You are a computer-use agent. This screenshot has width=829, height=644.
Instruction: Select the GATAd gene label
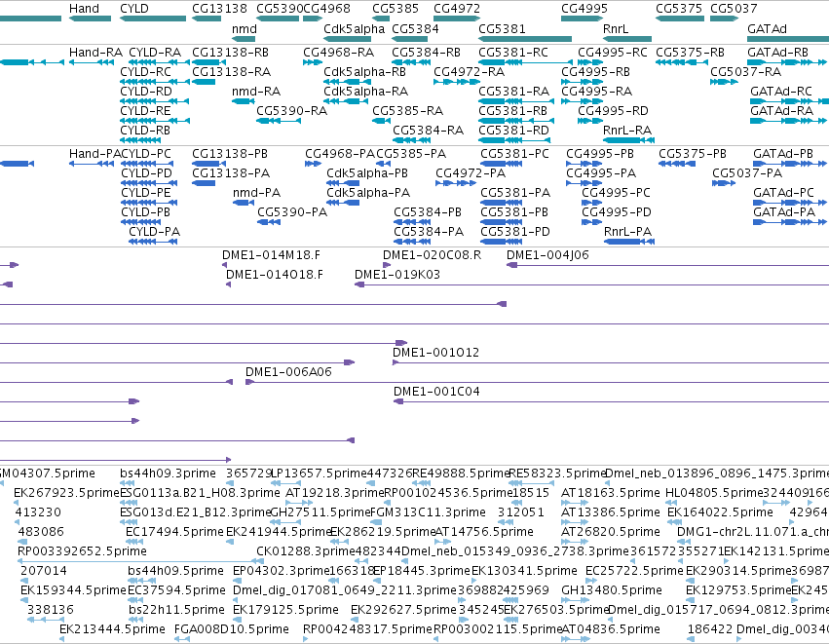(768, 29)
